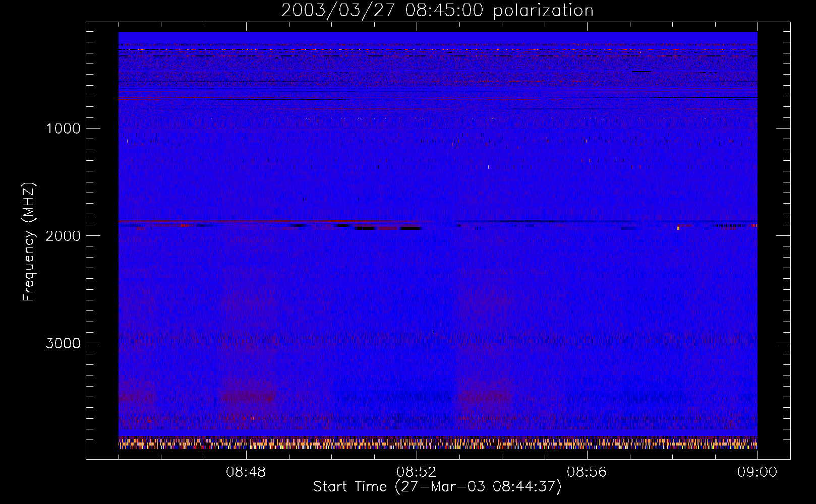Click the 08:48 time axis label
The width and height of the screenshot is (816, 504).
(x=246, y=472)
